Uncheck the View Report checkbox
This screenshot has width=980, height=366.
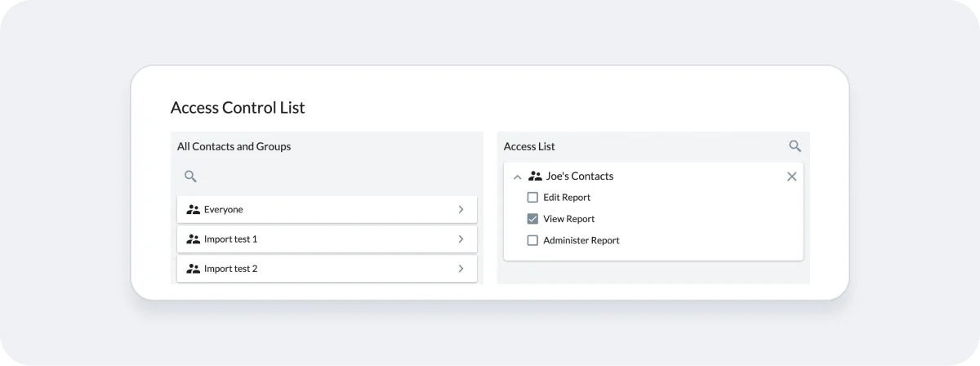pos(532,219)
